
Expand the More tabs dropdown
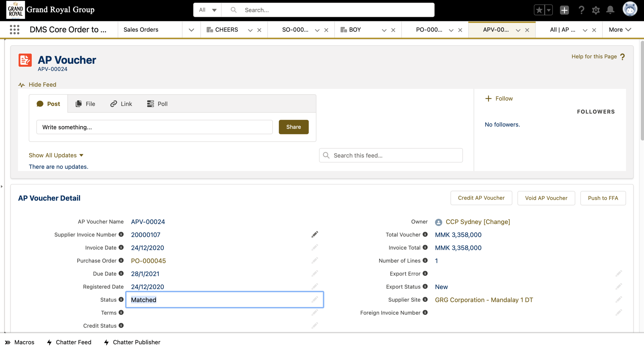tap(620, 30)
